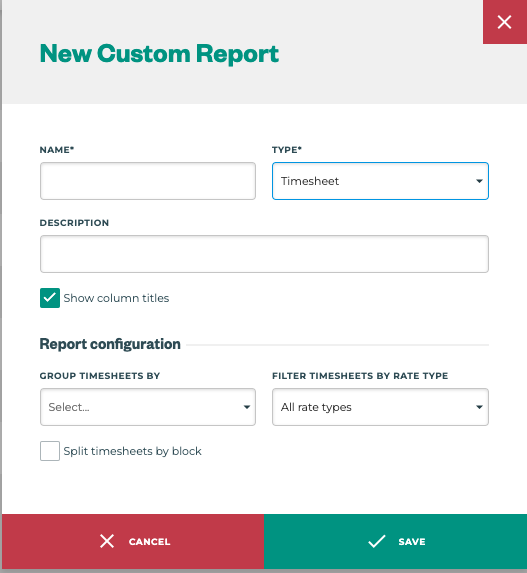This screenshot has height=573, width=527.
Task: Click the Report configuration section heading
Action: pyautogui.click(x=110, y=344)
